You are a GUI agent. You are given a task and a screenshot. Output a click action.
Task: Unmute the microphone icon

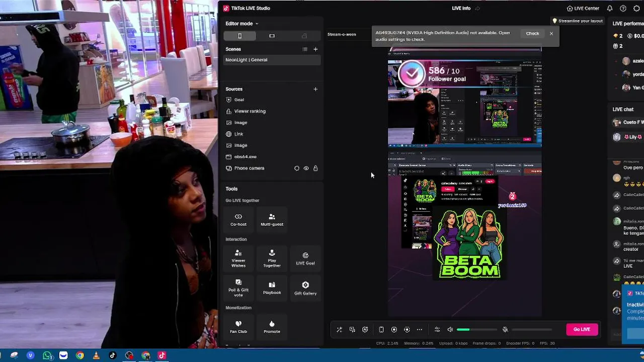tap(505, 330)
